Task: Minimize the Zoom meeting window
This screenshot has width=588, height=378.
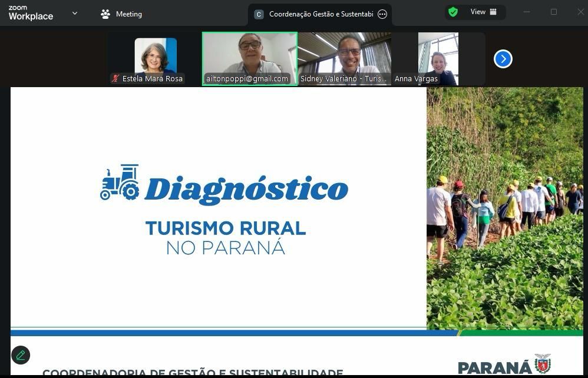Action: click(527, 12)
